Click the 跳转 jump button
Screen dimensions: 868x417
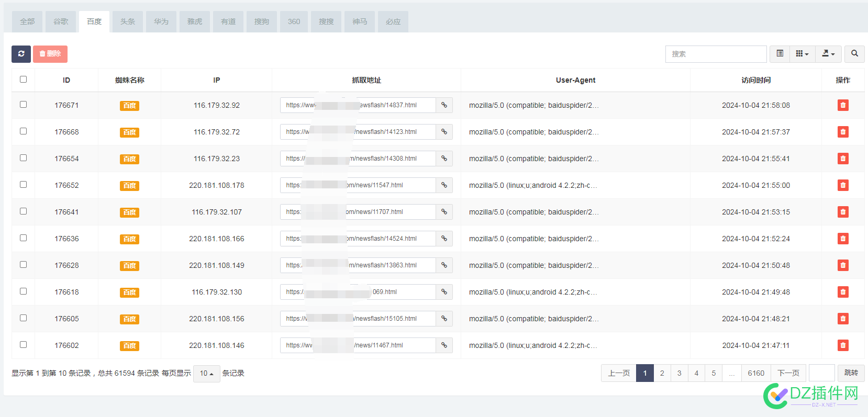pyautogui.click(x=851, y=373)
